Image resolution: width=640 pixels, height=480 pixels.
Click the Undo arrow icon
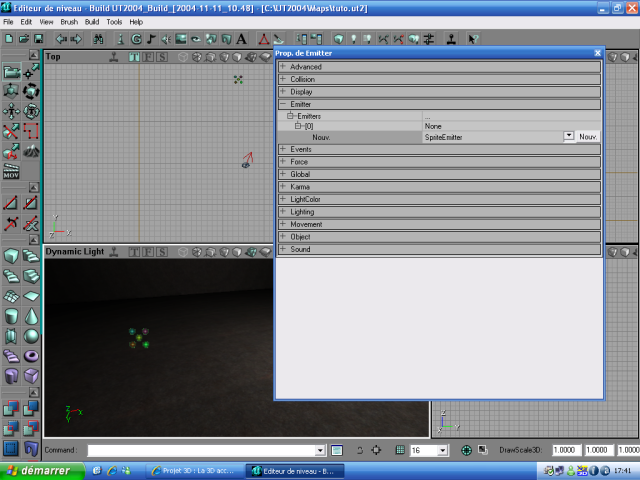point(60,39)
